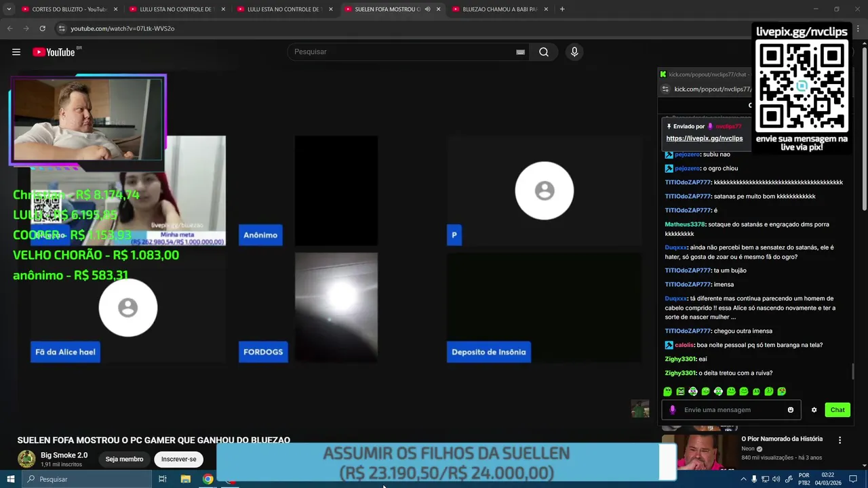
Task: Reload the YouTube page
Action: point(42,28)
